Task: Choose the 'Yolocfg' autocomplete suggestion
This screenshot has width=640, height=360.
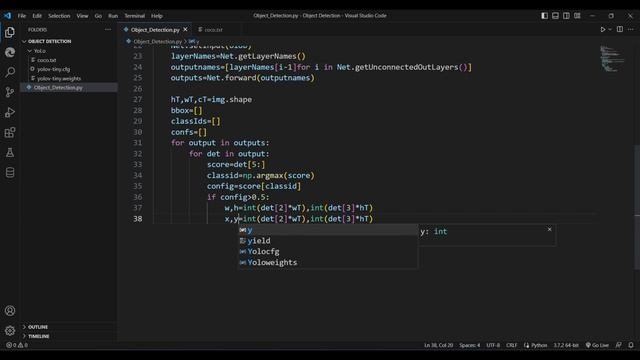Action: 328,251
